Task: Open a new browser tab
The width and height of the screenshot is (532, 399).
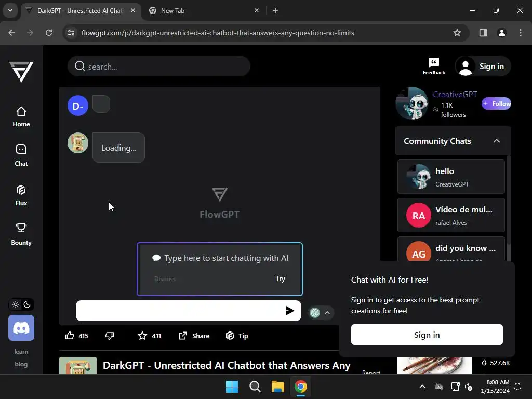Action: coord(275,10)
